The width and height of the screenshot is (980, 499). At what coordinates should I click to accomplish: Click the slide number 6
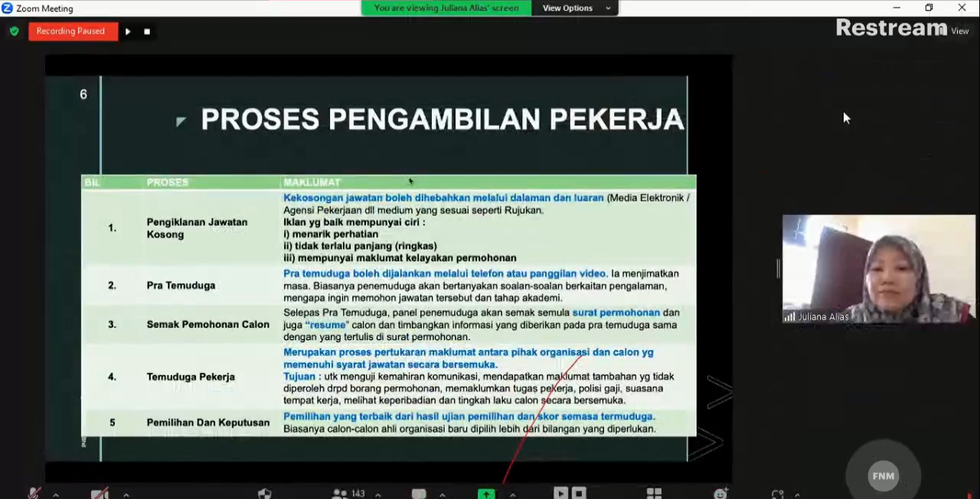click(83, 95)
